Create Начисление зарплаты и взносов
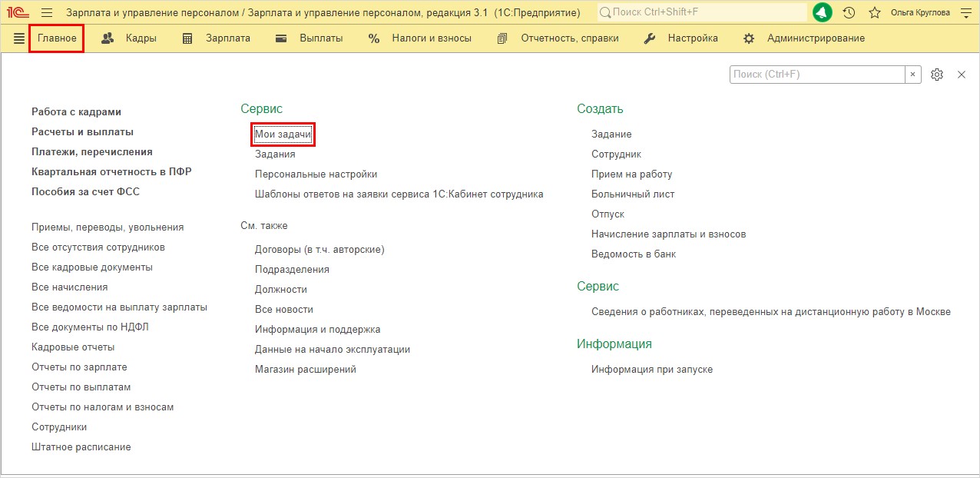Viewport: 980px width, 478px height. (x=669, y=234)
